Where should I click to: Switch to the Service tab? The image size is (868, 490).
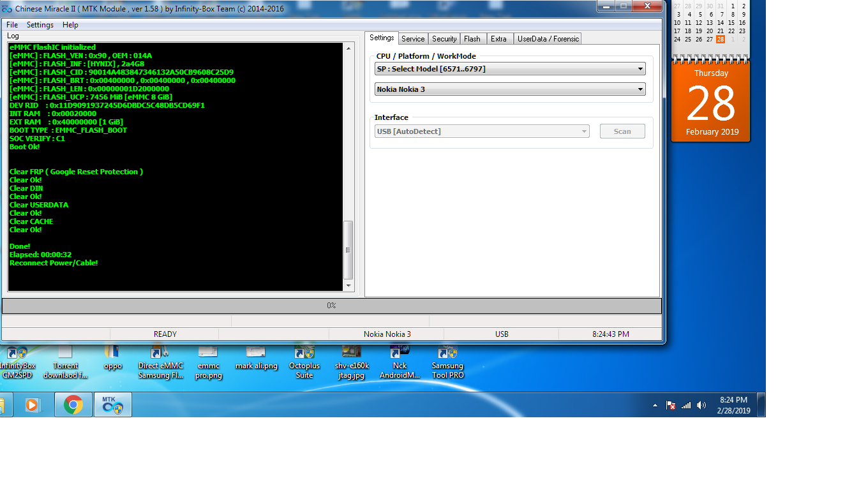coord(413,39)
